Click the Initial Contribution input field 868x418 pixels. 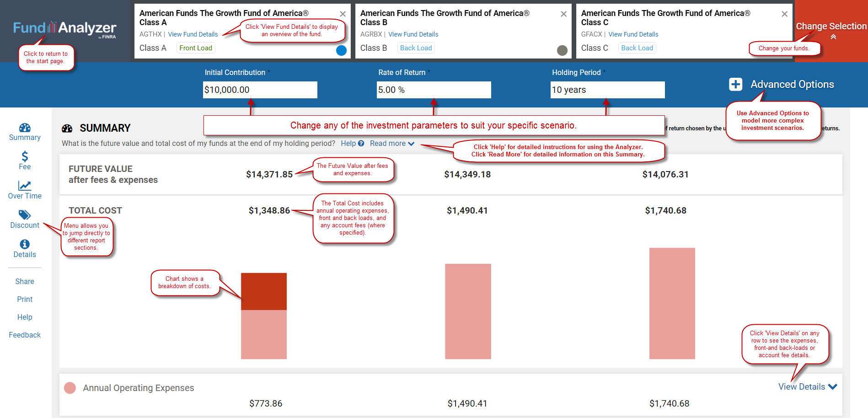point(260,90)
